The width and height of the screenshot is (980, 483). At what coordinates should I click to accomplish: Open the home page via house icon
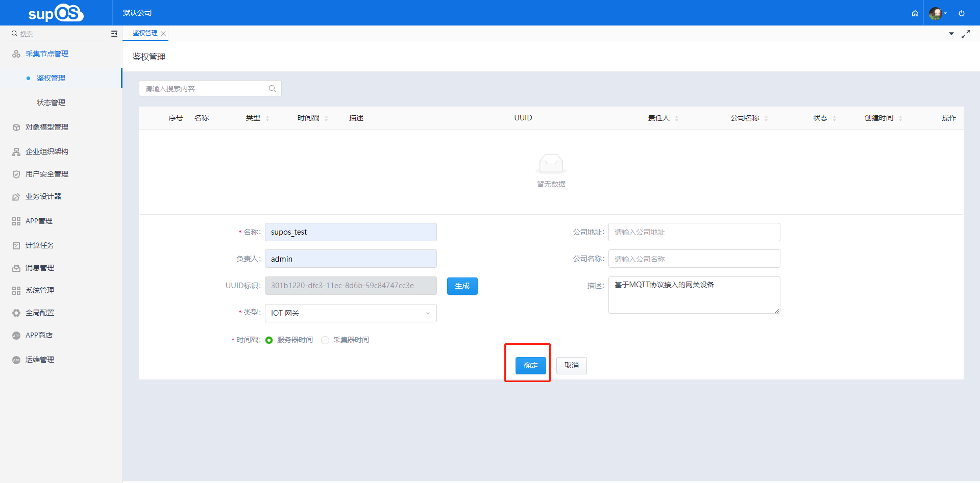[915, 13]
